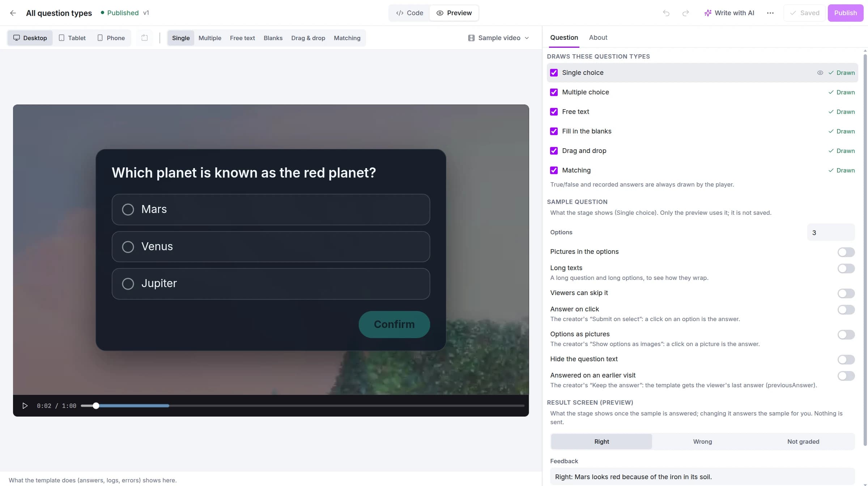The width and height of the screenshot is (868, 486).
Task: Show the Multiple question type preview
Action: tap(210, 38)
